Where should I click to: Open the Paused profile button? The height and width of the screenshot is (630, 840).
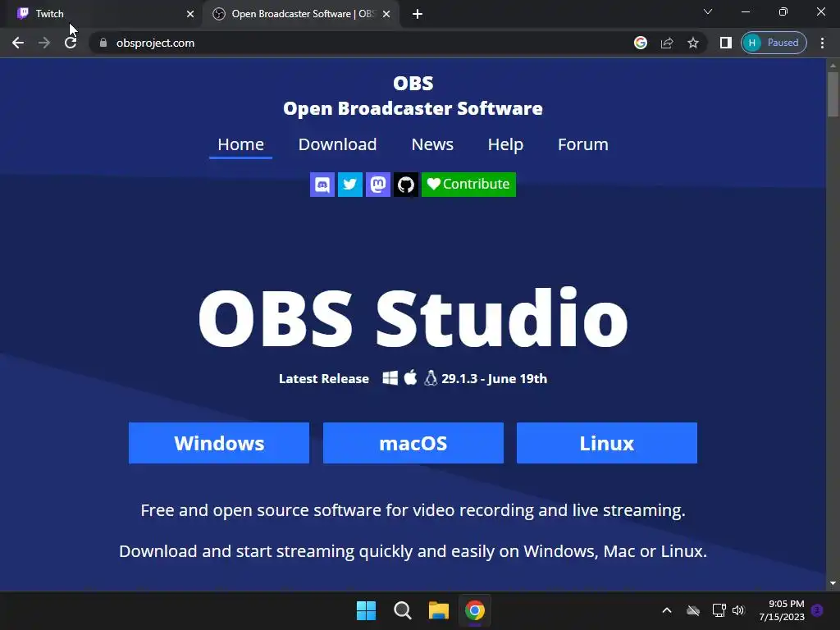[774, 43]
